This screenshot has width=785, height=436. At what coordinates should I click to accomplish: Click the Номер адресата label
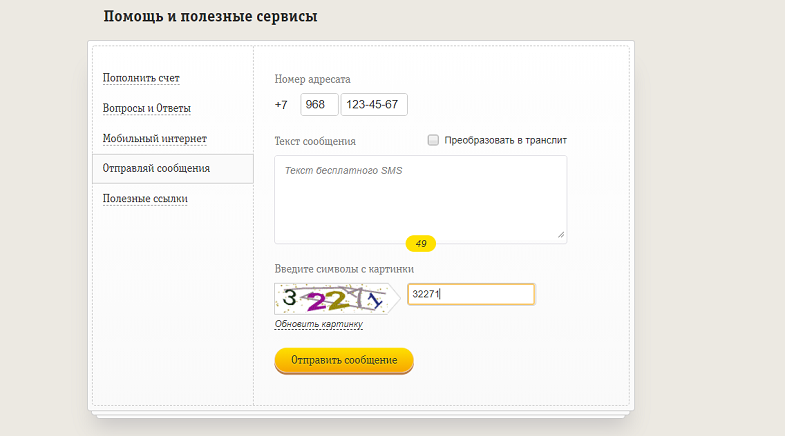point(312,79)
